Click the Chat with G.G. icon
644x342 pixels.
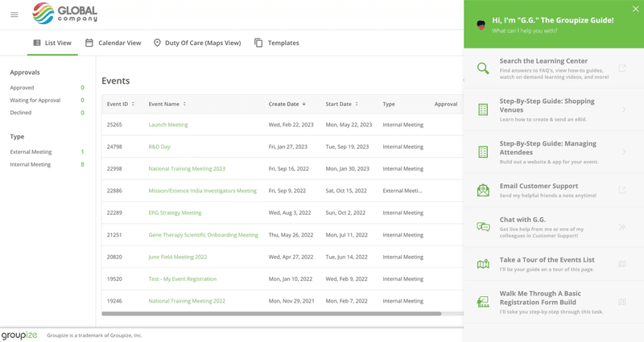tap(483, 227)
